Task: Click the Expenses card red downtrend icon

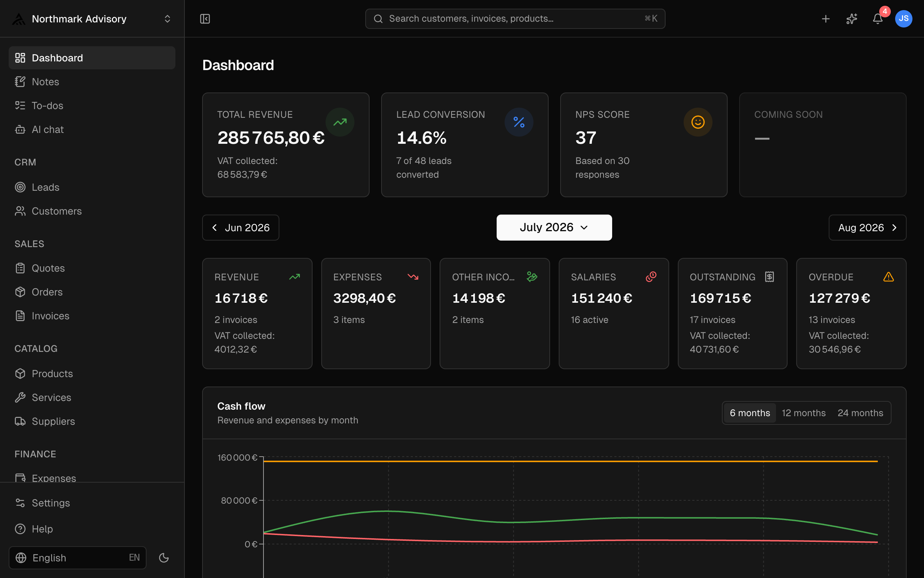Action: click(x=413, y=277)
